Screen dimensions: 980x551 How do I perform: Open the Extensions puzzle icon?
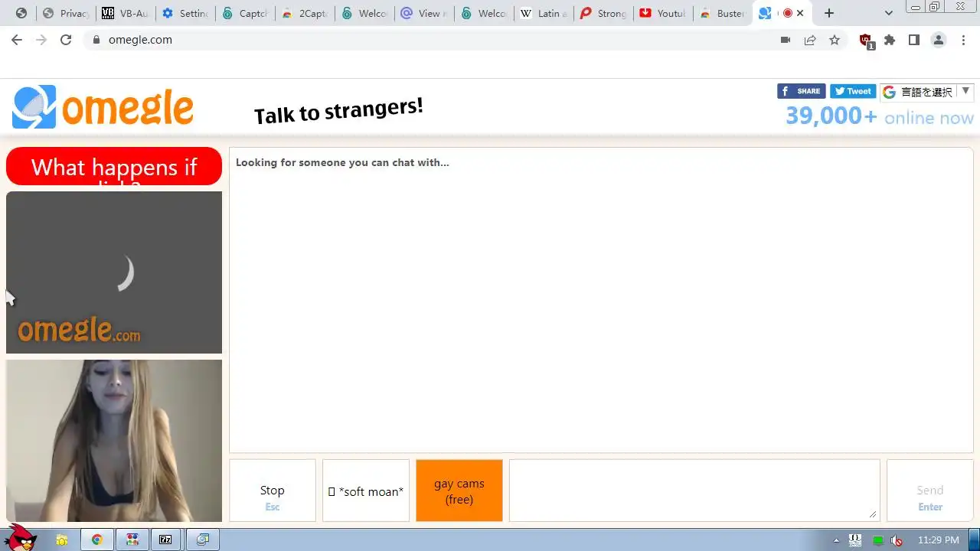pos(890,40)
